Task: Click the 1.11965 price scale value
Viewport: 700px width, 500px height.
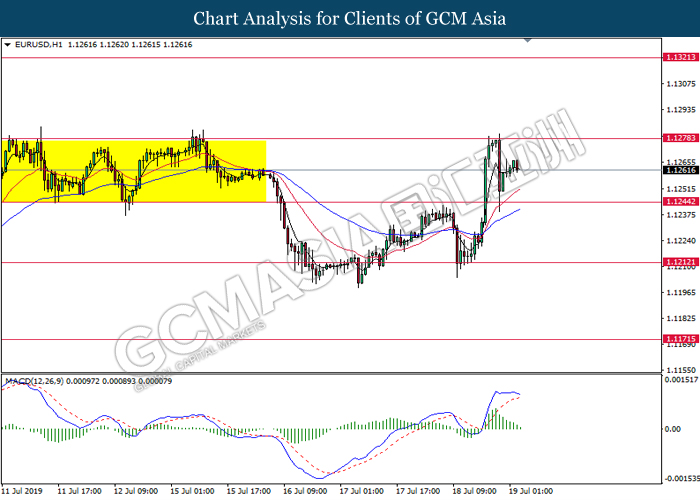Action: [x=681, y=293]
